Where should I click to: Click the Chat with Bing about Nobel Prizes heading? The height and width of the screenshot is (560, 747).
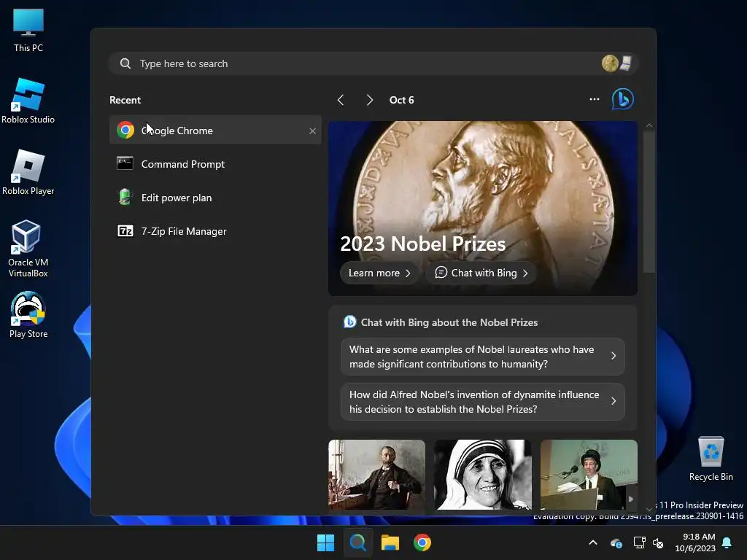tap(449, 322)
